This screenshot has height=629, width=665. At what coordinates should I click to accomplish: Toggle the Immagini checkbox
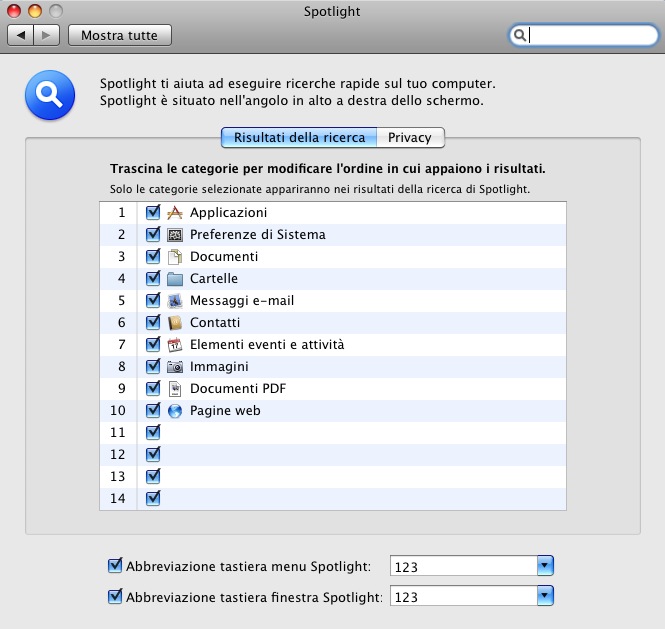coord(153,366)
